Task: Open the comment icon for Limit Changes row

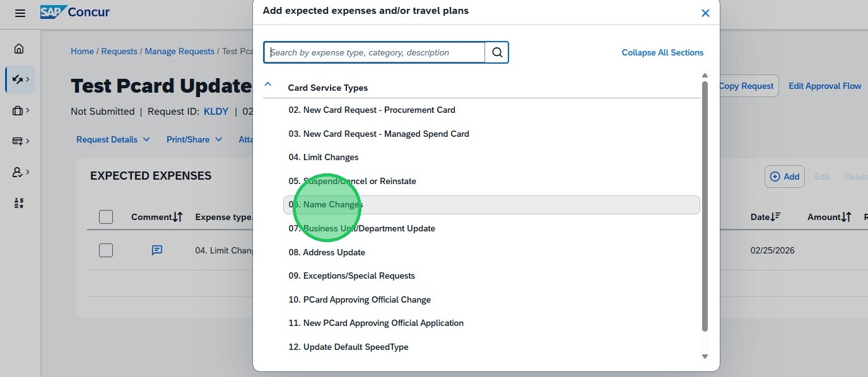Action: click(x=157, y=250)
